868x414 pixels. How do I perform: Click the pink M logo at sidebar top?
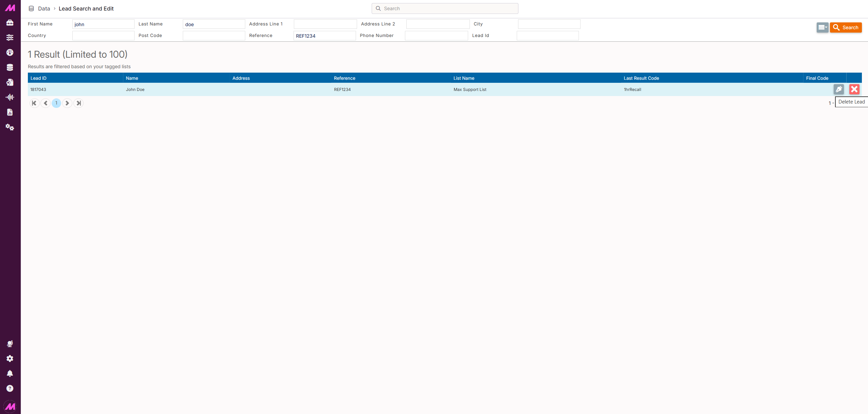tap(10, 8)
